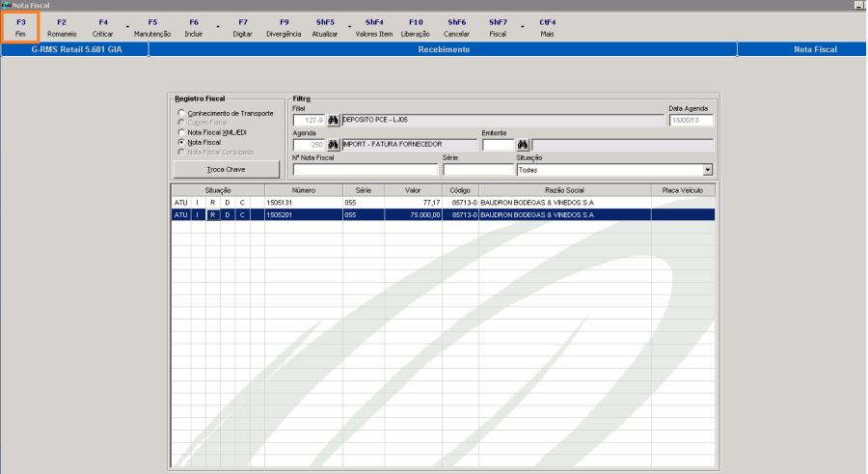Expand the dropdown arrow next to ShF5 Atualizar
Screen dimensions: 868x474
349,27
